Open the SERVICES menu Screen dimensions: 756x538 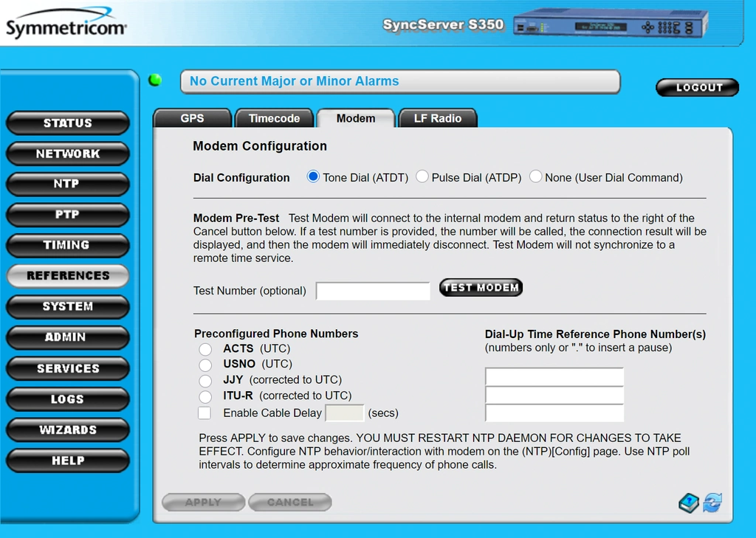coord(68,368)
